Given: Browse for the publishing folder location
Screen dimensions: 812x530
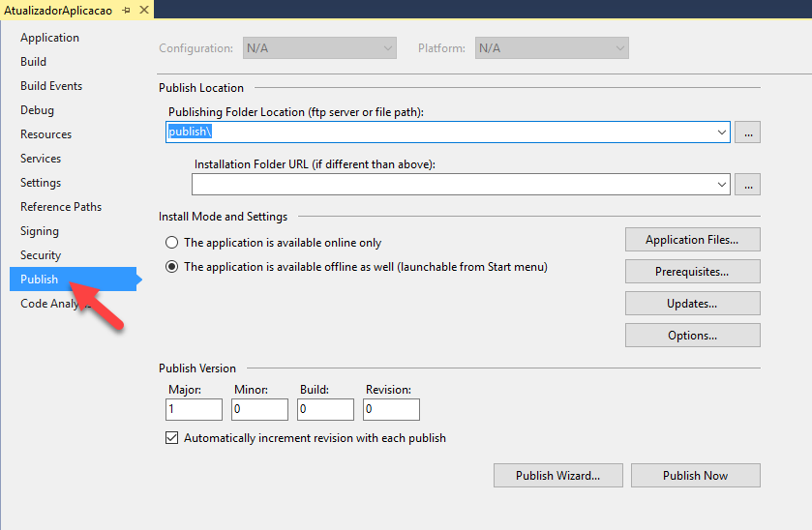Looking at the screenshot, I should tap(748, 132).
